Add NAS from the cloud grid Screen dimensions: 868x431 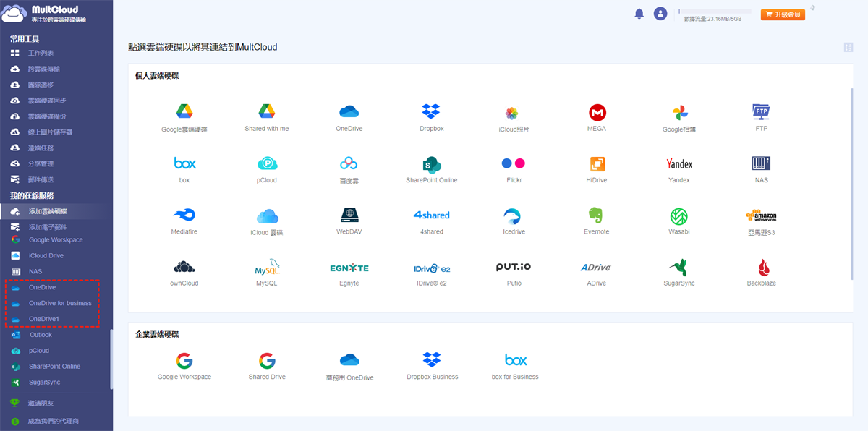761,163
